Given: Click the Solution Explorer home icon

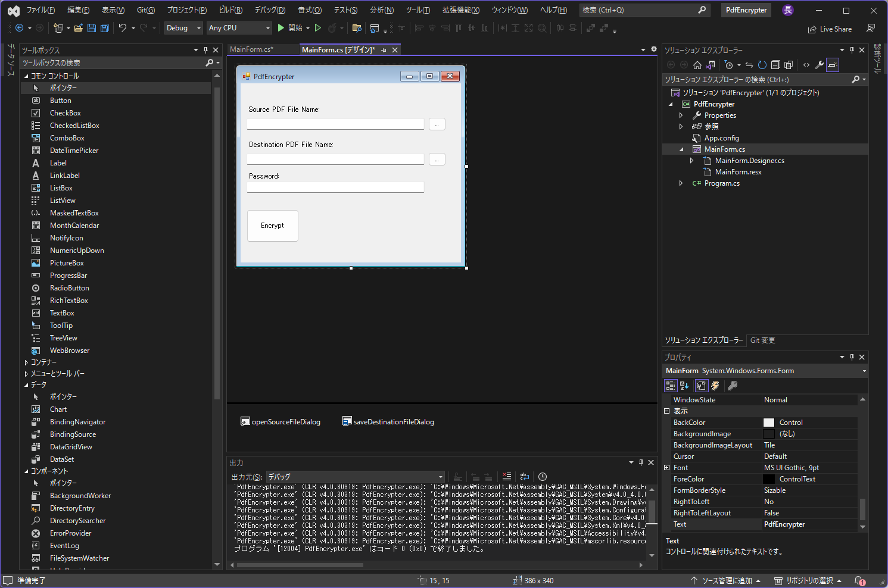Looking at the screenshot, I should [697, 65].
